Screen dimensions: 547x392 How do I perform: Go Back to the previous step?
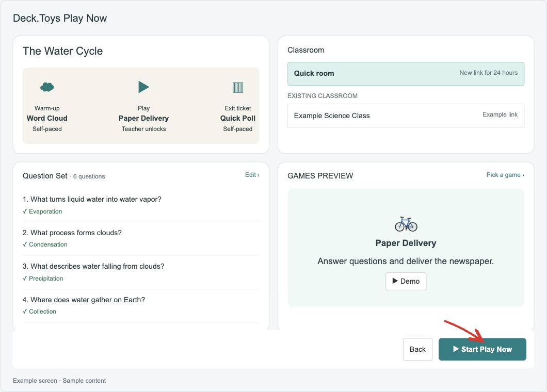417,349
